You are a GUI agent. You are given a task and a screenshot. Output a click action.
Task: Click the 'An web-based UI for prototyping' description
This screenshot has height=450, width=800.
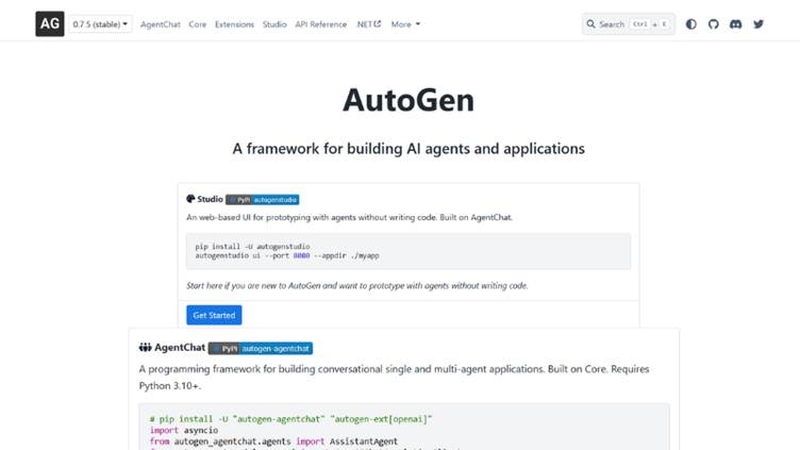coord(349,217)
